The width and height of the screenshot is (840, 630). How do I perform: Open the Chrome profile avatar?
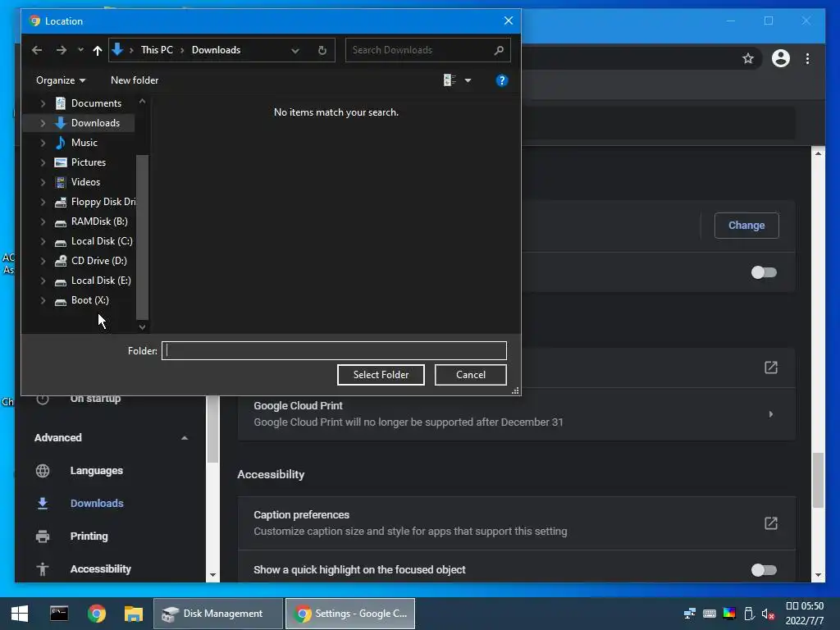[781, 58]
